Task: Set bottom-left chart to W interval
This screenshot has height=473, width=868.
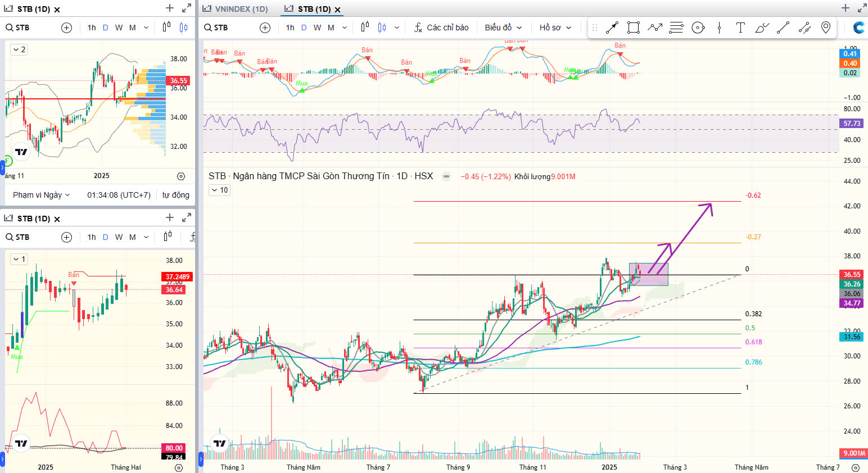Action: tap(119, 237)
